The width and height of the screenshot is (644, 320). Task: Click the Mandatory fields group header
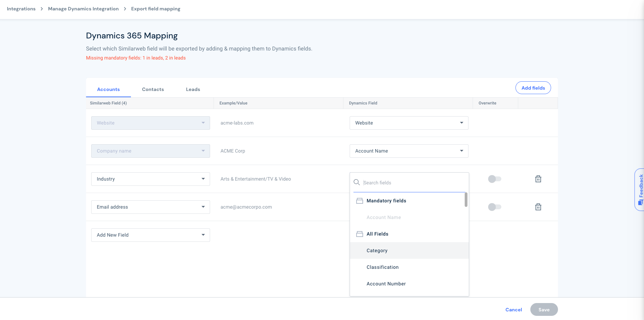pos(409,201)
